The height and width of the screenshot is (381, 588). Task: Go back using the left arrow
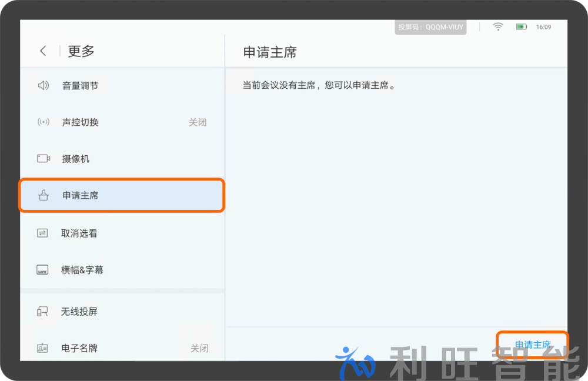[43, 51]
